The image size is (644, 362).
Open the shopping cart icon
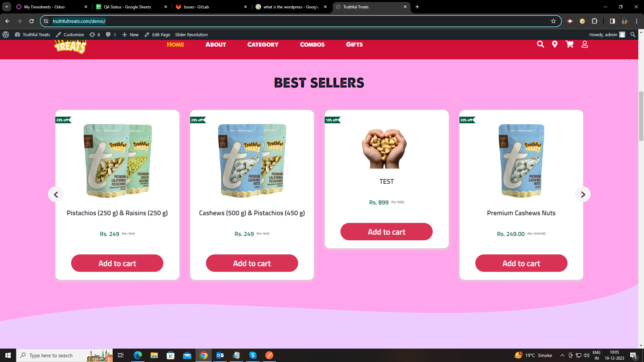[x=570, y=44]
